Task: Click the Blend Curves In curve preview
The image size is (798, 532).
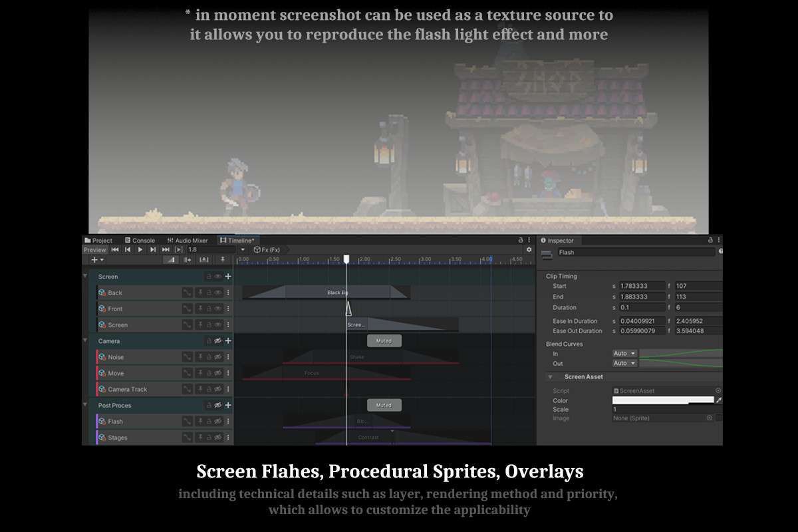Action: 681,353
